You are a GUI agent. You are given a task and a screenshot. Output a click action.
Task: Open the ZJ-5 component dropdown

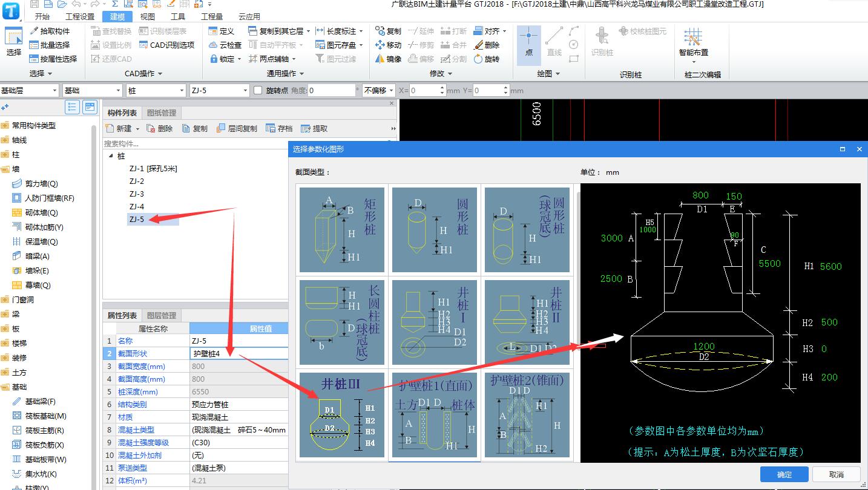coord(219,90)
